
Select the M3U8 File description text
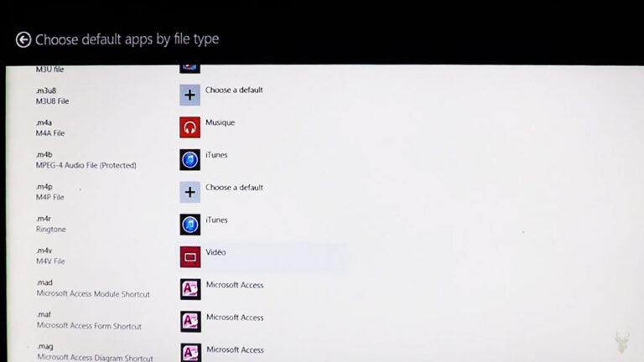coord(52,101)
